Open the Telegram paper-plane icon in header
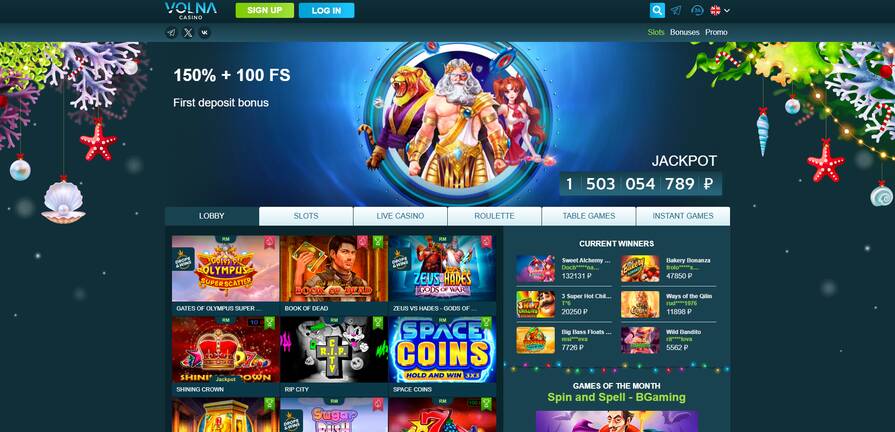This screenshot has width=895, height=432. (676, 10)
